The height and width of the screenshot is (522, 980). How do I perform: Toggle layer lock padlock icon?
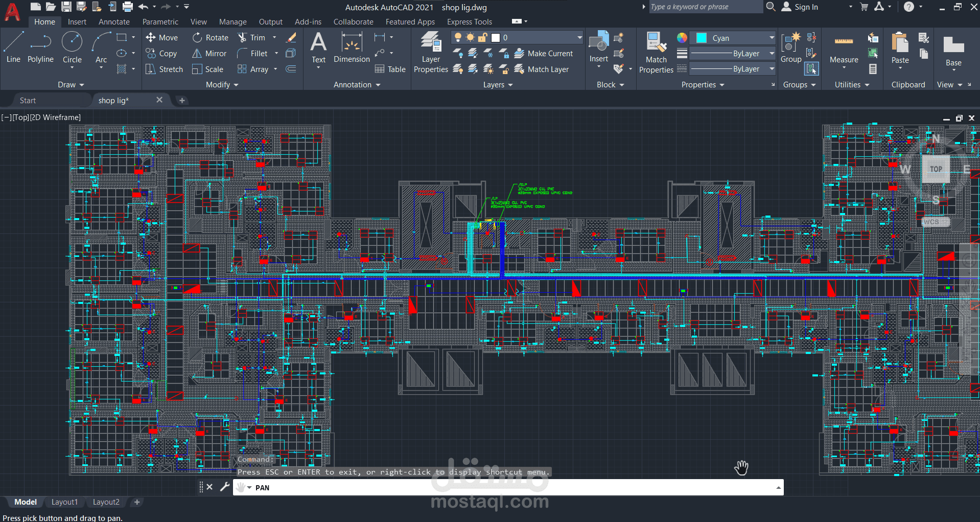tap(482, 37)
